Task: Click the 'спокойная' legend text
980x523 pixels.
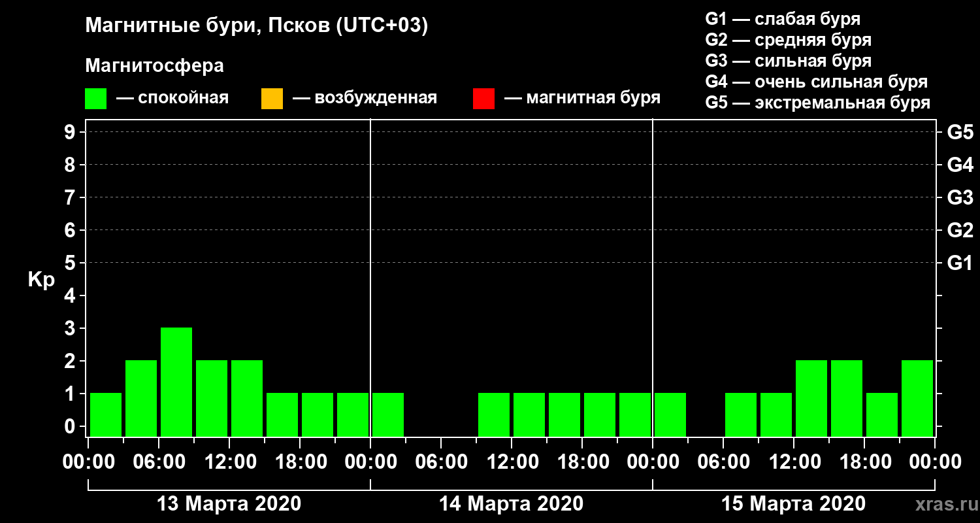Action: [183, 99]
